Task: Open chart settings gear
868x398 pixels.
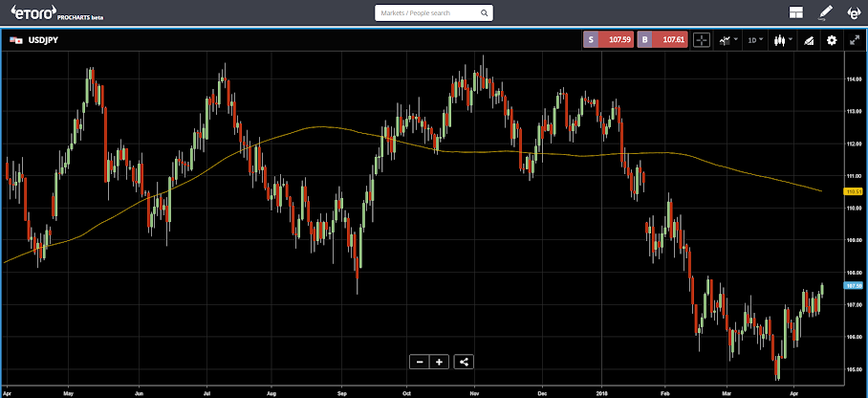Action: pos(832,40)
